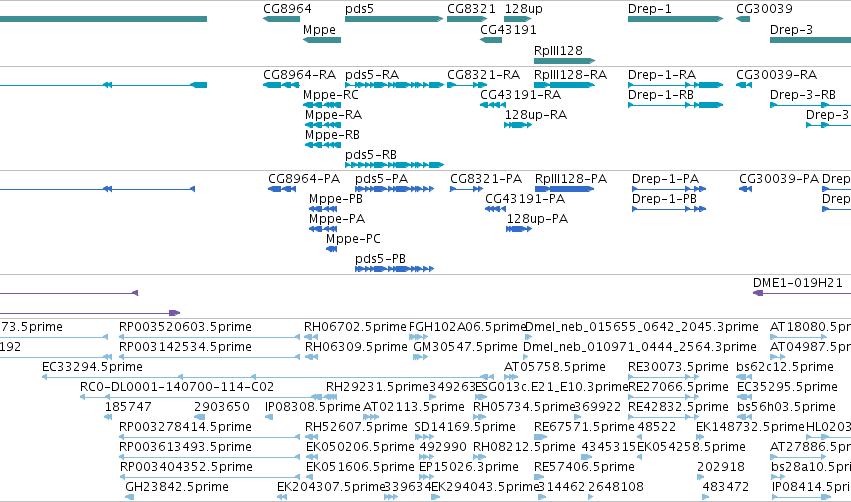Select protein Mppe-PC
Screen dimensions: 851x502
click(332, 249)
